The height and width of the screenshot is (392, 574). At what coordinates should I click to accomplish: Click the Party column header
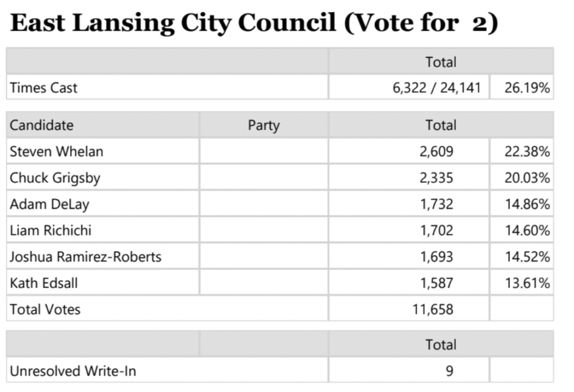coord(263,125)
